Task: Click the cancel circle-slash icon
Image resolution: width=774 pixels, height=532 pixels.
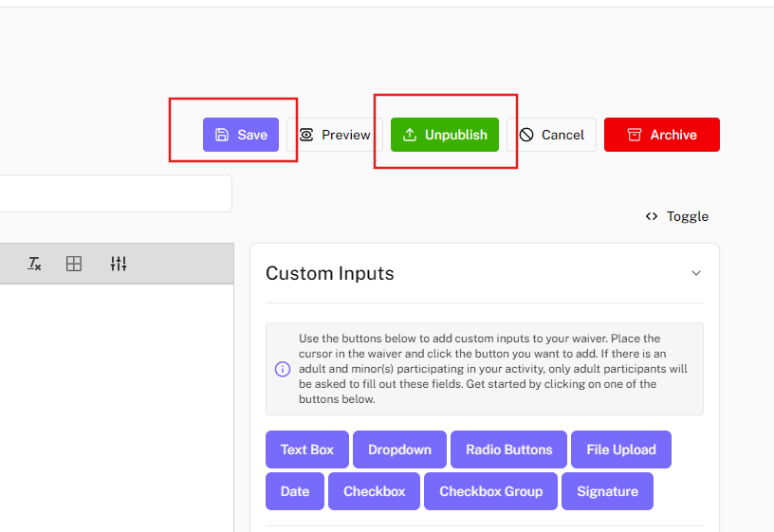Action: click(x=526, y=135)
